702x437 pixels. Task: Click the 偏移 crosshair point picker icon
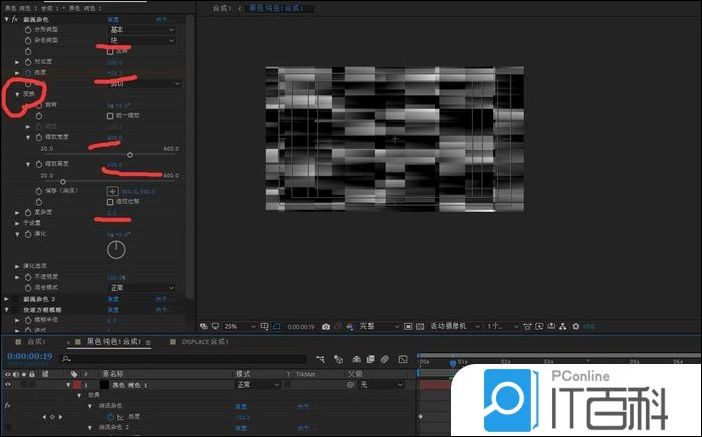[112, 190]
